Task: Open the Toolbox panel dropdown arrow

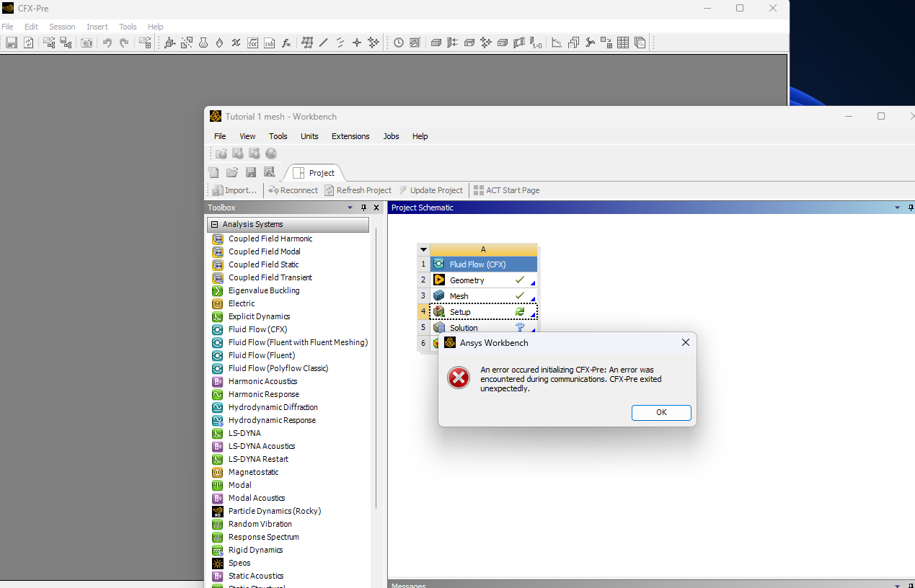Action: [350, 208]
